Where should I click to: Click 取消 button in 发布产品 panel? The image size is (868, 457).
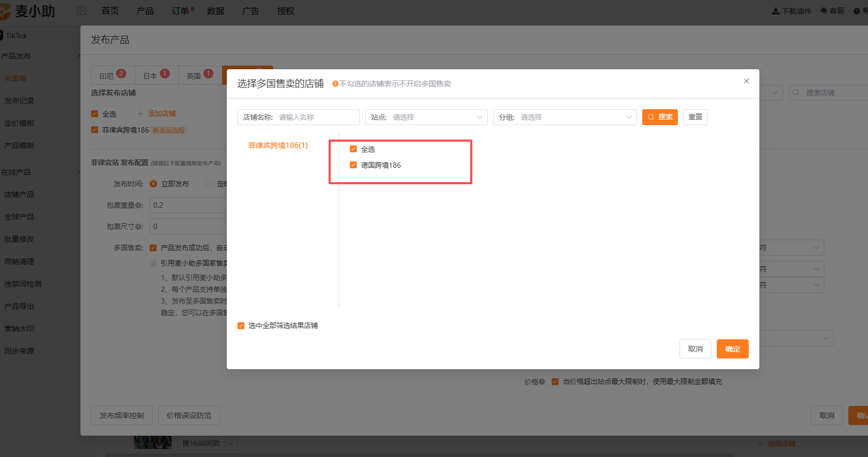coord(827,415)
